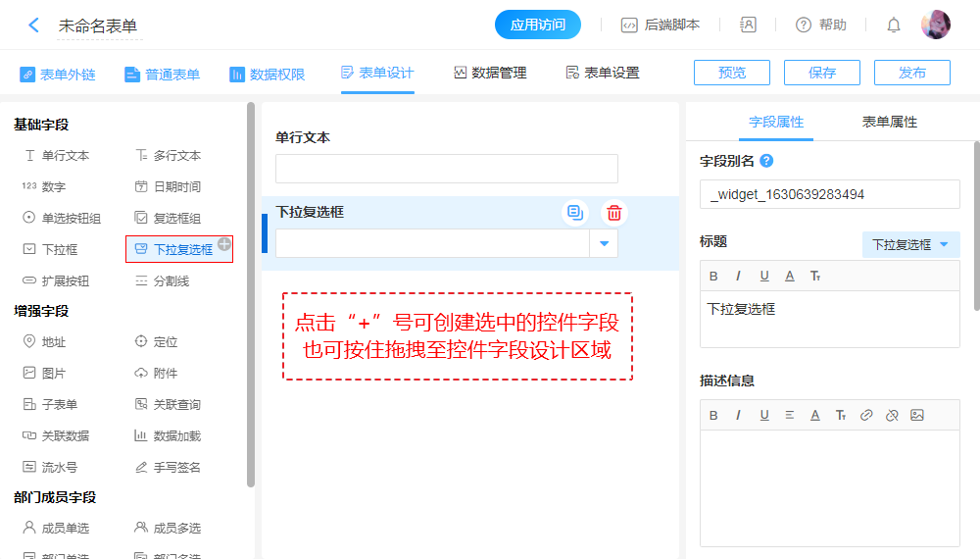Click the 保存 button
This screenshot has height=559, width=980.
pyautogui.click(x=821, y=73)
